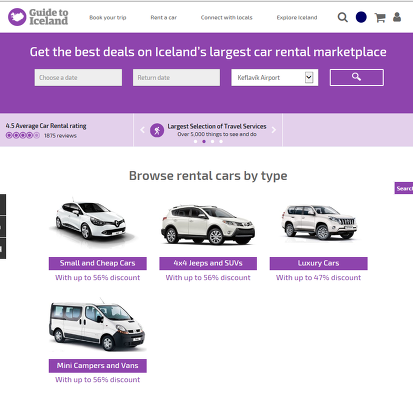This screenshot has width=413, height=411.
Task: Expand the Keflavik Airport location dropdown
Action: point(275,78)
